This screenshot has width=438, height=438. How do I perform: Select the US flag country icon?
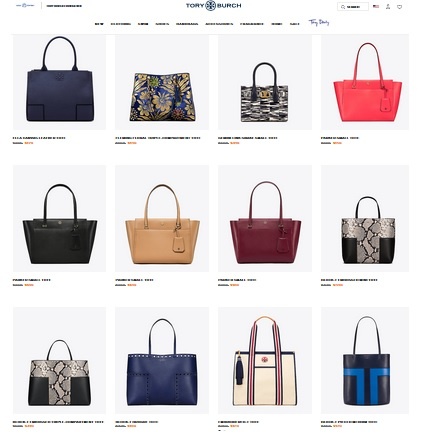376,6
